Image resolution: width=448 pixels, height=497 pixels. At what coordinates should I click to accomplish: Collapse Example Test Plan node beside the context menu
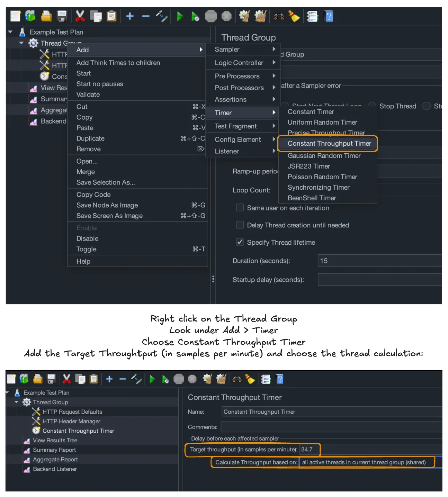(10, 32)
